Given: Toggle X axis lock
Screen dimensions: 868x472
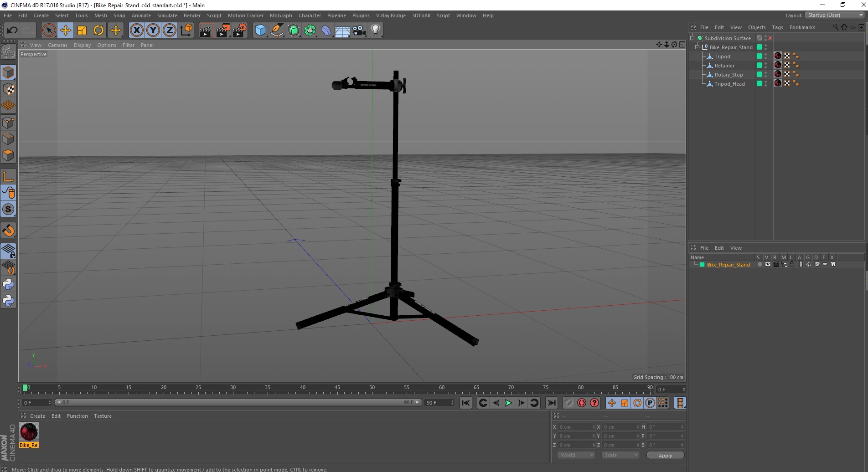Looking at the screenshot, I should pyautogui.click(x=136, y=31).
